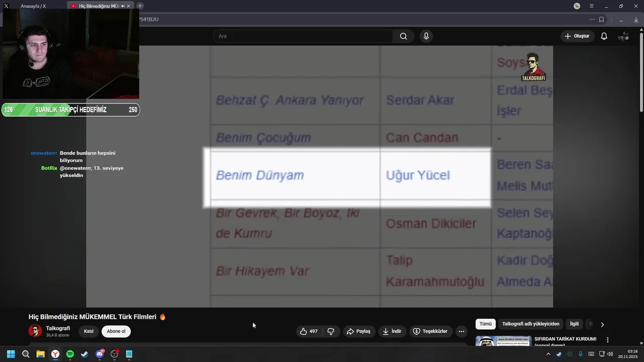This screenshot has height=362, width=644.
Task: Switch to the Anasayfa / X tab
Action: [33, 6]
